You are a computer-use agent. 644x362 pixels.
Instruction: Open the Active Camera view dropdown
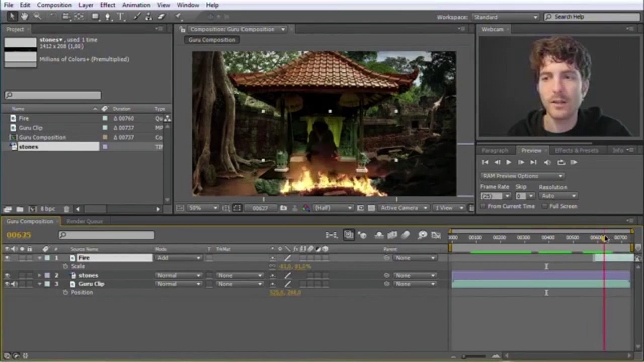click(404, 208)
